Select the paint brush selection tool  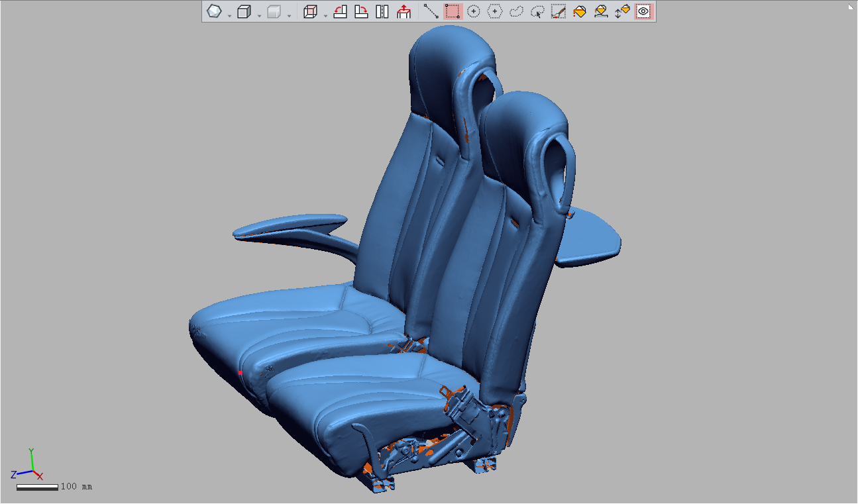pos(559,11)
